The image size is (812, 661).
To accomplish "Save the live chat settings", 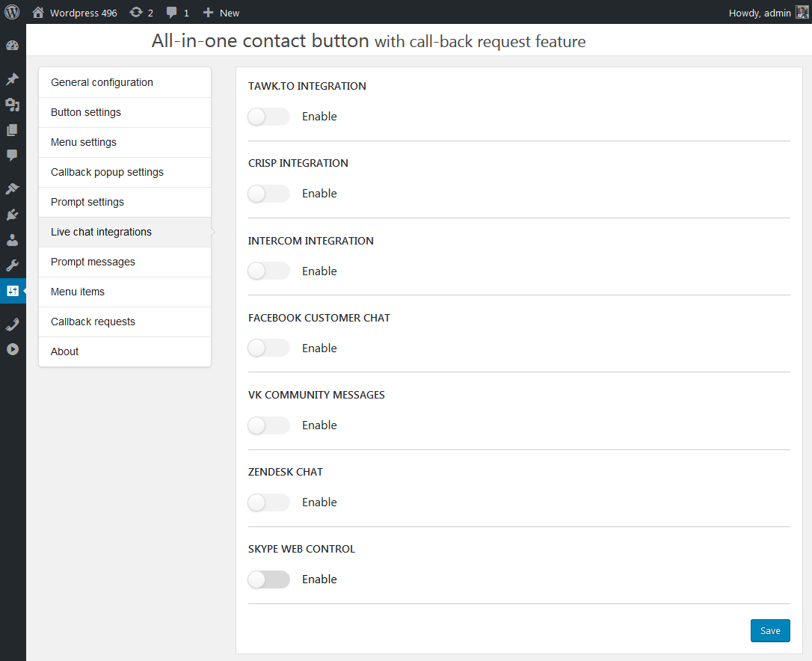I will (769, 630).
